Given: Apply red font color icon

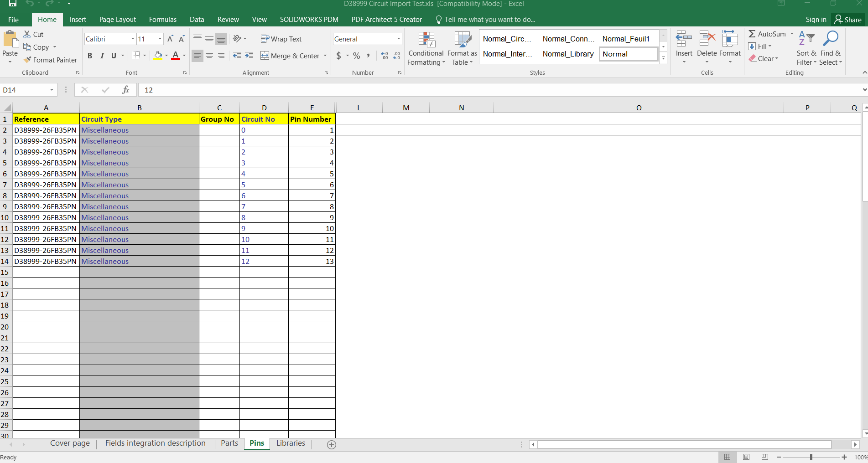Looking at the screenshot, I should [176, 56].
